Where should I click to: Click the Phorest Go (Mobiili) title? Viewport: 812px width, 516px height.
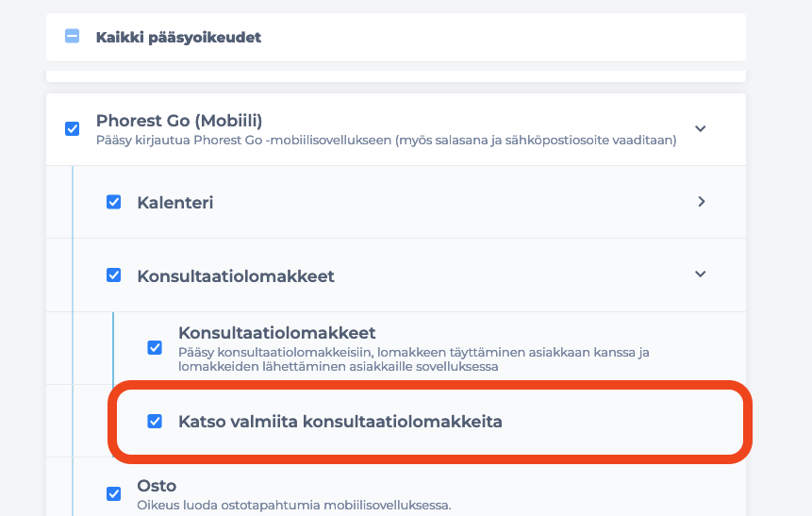179,121
